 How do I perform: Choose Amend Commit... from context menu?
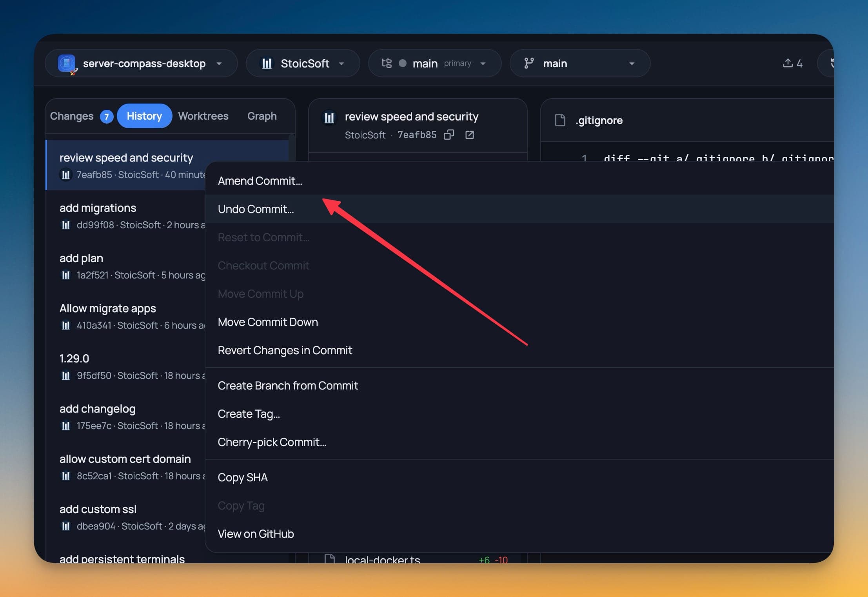519,180
